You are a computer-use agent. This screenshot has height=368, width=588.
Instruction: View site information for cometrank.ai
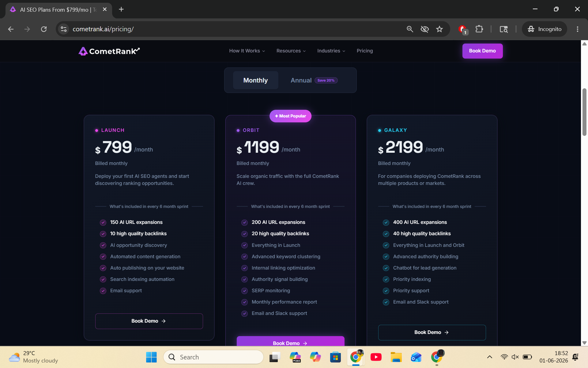click(64, 29)
